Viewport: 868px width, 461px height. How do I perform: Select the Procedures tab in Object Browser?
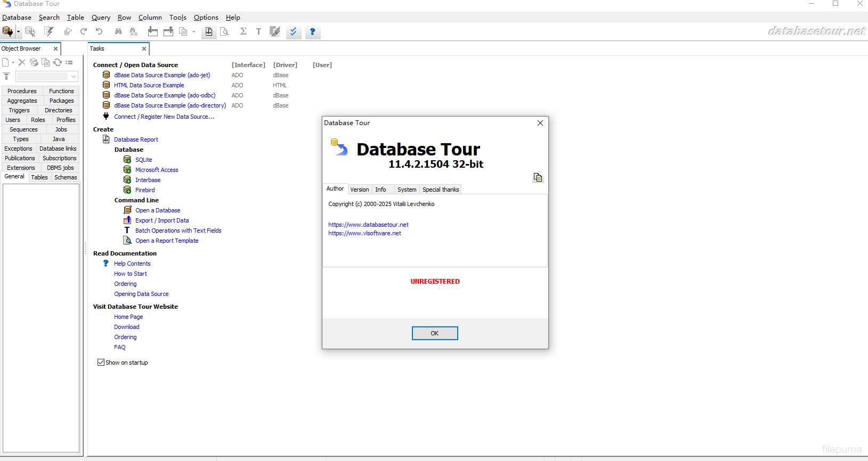[x=22, y=91]
